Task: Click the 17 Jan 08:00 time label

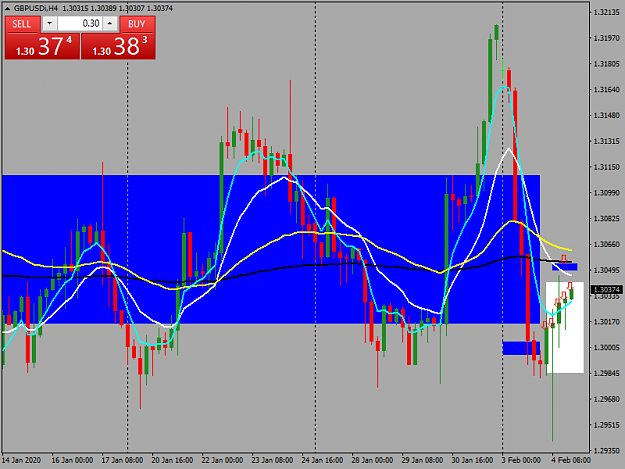Action: 122,460
